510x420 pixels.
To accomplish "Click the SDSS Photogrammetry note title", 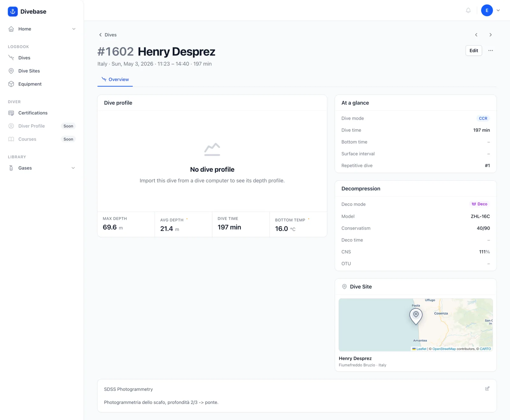I will tap(128, 389).
